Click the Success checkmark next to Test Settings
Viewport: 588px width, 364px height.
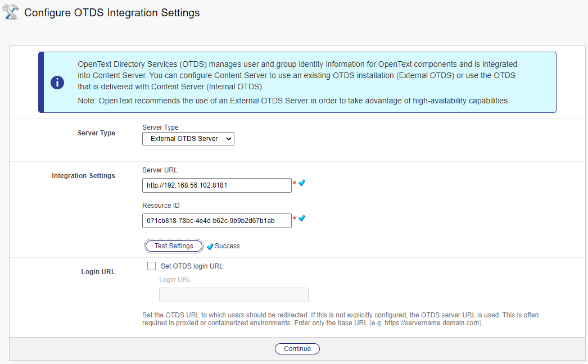[x=210, y=247]
